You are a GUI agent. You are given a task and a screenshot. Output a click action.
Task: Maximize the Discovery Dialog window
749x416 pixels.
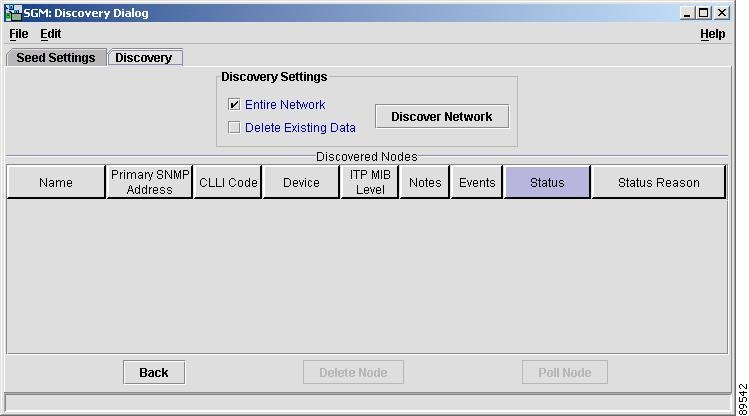(704, 13)
